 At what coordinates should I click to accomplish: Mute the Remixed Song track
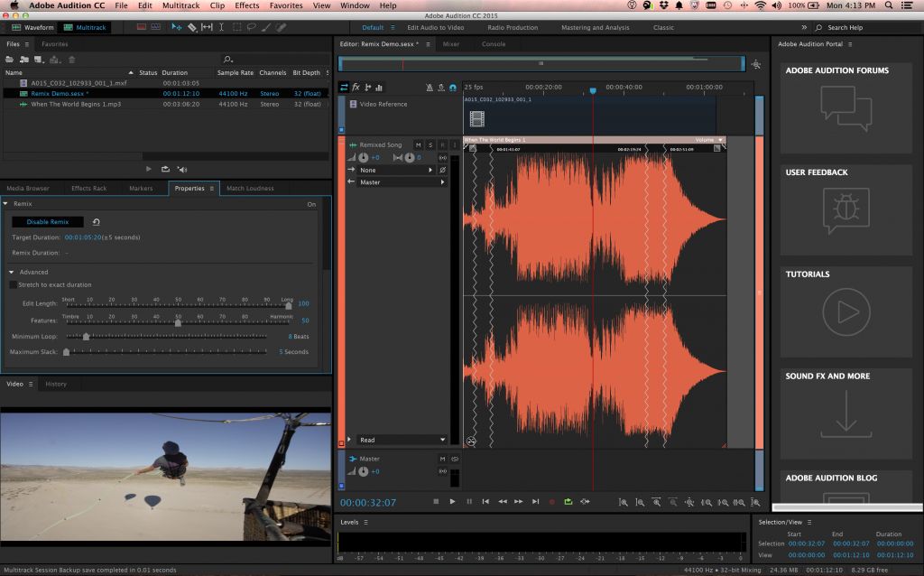point(419,144)
